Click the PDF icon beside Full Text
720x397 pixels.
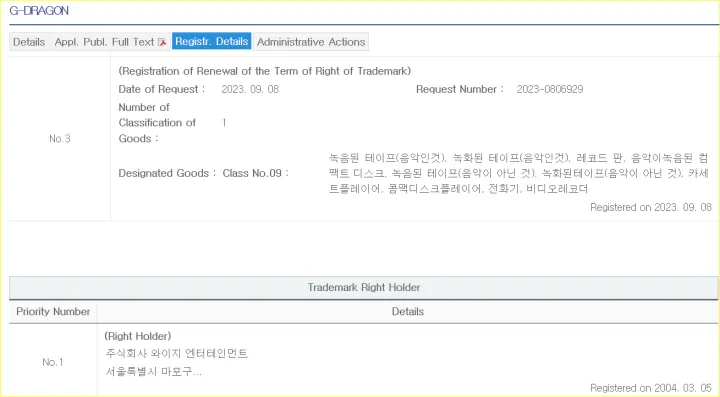click(162, 42)
